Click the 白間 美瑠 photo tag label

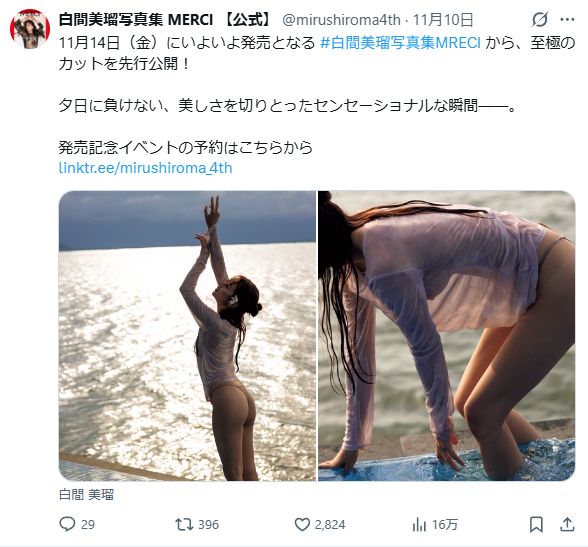pos(86,495)
